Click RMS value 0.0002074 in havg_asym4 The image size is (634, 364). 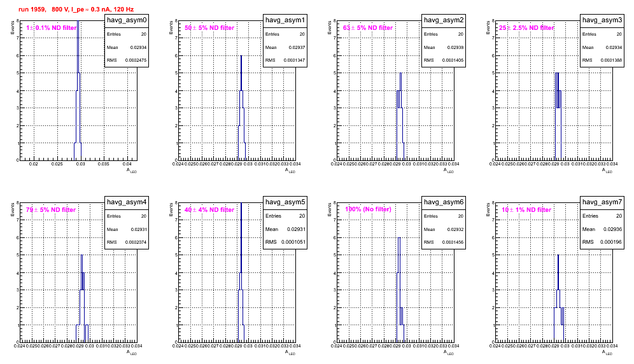click(x=136, y=242)
